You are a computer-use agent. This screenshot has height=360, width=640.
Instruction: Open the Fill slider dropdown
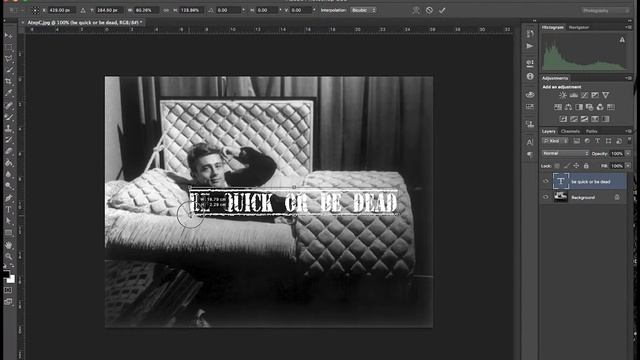[628, 166]
